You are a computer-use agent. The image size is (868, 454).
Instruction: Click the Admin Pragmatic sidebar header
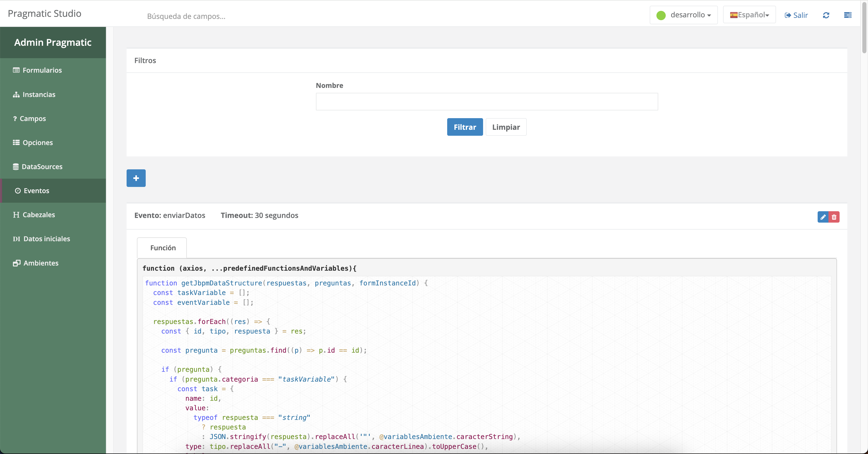click(x=53, y=42)
